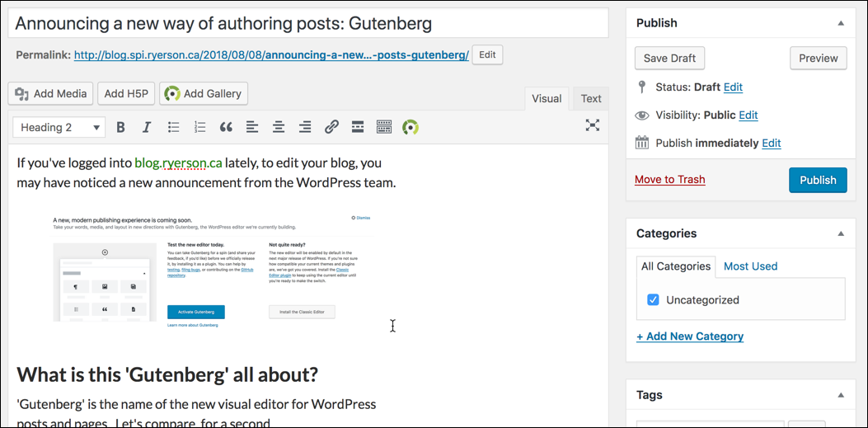Align text center
The height and width of the screenshot is (428, 868).
click(x=279, y=127)
